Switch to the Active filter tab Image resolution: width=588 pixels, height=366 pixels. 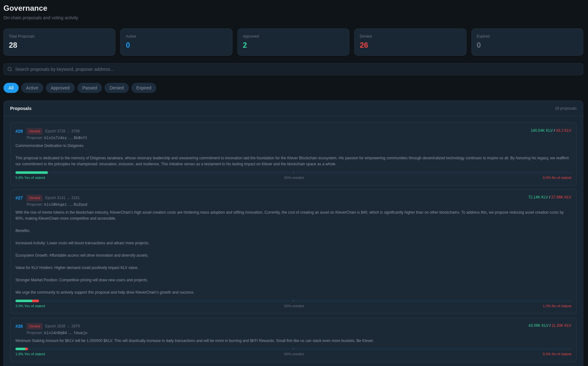coord(32,88)
